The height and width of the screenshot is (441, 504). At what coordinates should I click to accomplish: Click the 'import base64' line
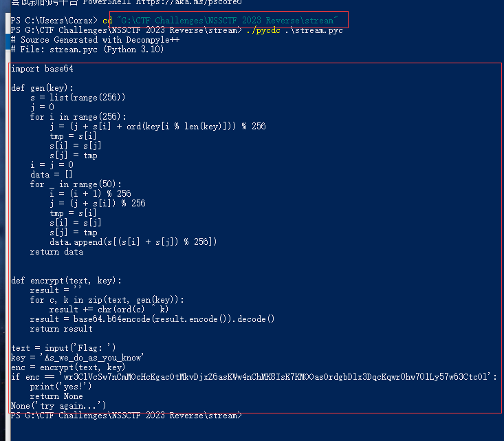pyautogui.click(x=43, y=69)
